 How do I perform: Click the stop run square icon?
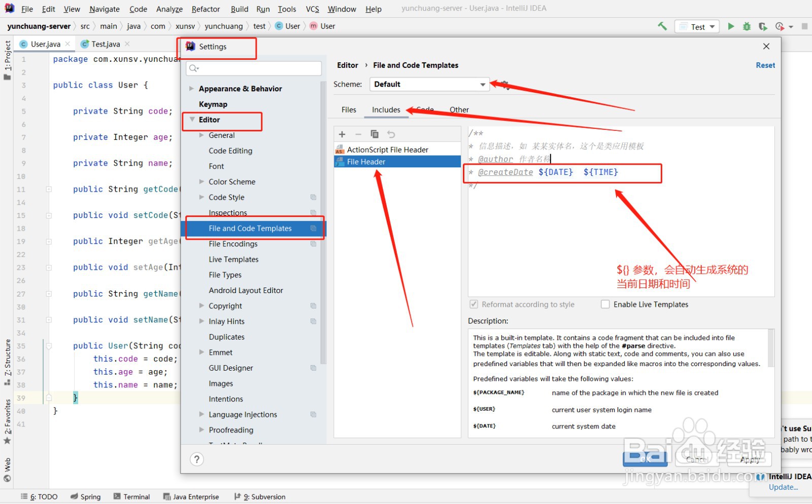coord(804,26)
